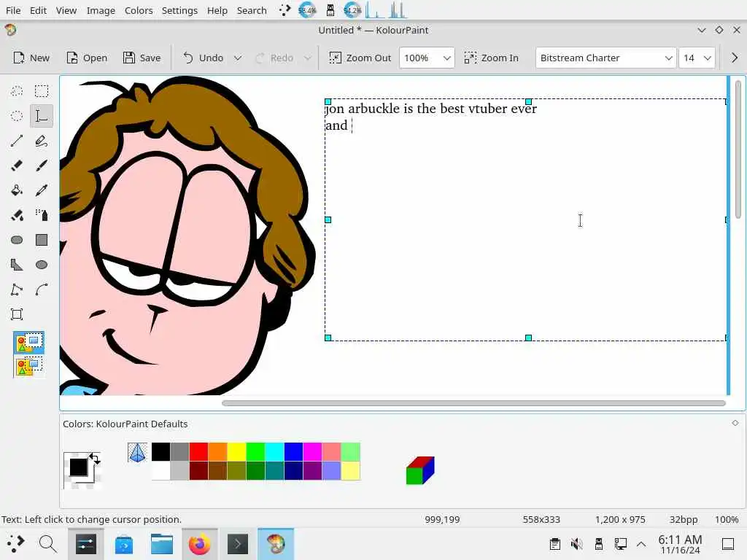Click the Zoom In button
Screen dimensions: 747x560
(492, 58)
